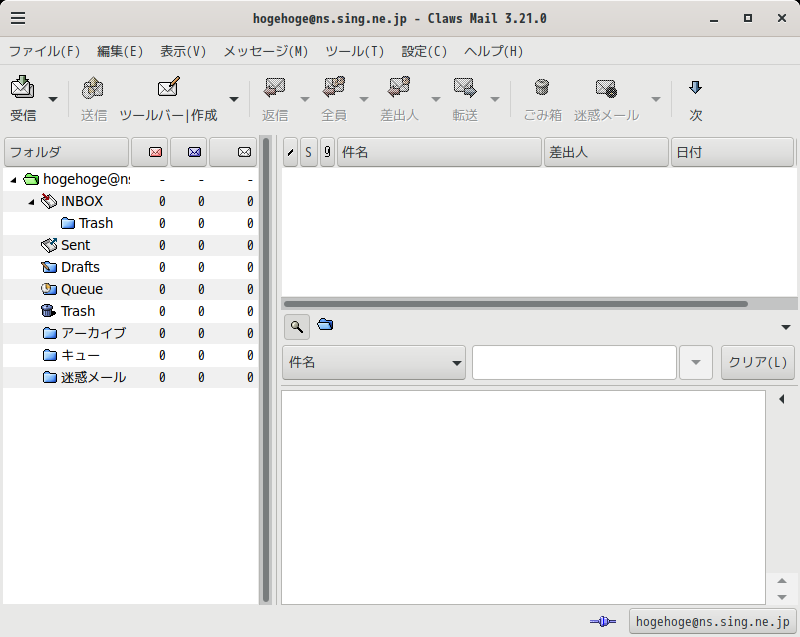Sort by 日付 column header
The width and height of the screenshot is (800, 637).
point(732,152)
